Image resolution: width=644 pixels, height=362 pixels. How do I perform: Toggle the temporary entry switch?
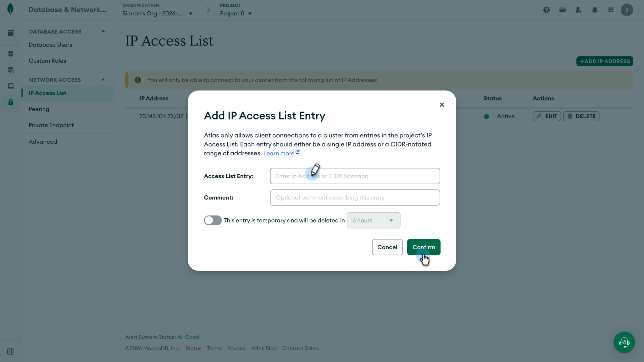coord(213,220)
